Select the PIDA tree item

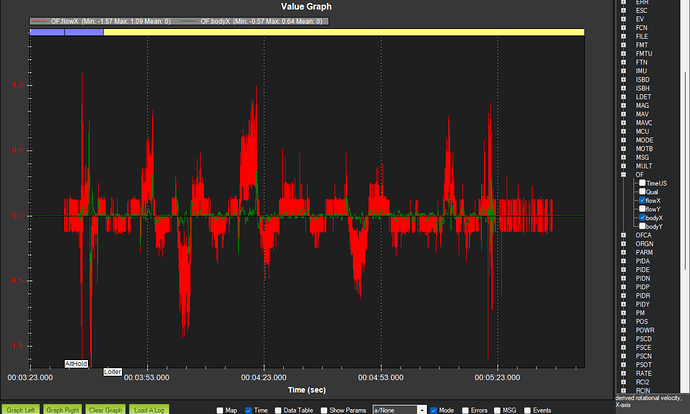[x=642, y=261]
